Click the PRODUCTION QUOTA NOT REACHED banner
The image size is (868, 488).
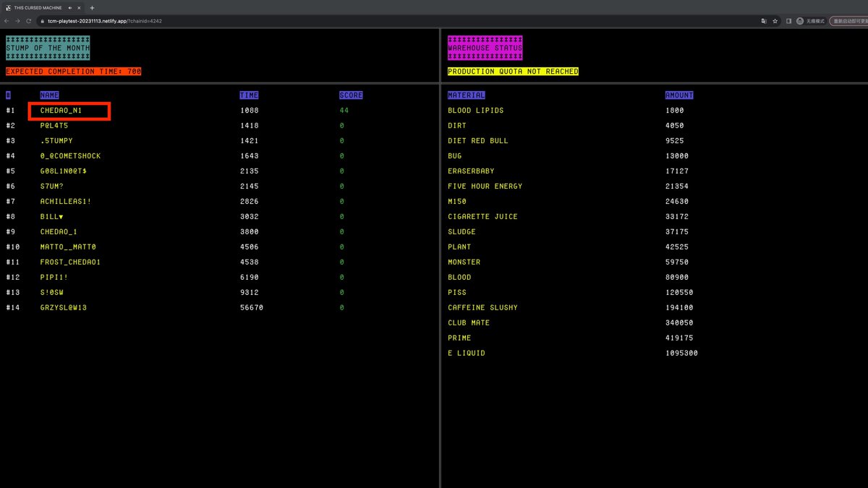coord(513,72)
